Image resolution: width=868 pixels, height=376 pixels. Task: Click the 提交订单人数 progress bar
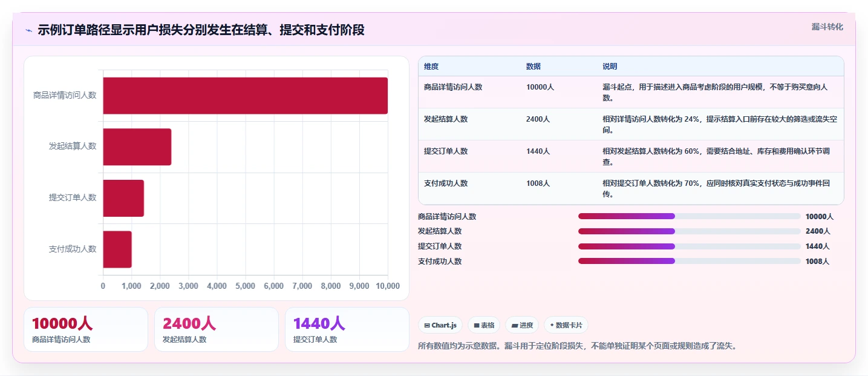(x=690, y=246)
